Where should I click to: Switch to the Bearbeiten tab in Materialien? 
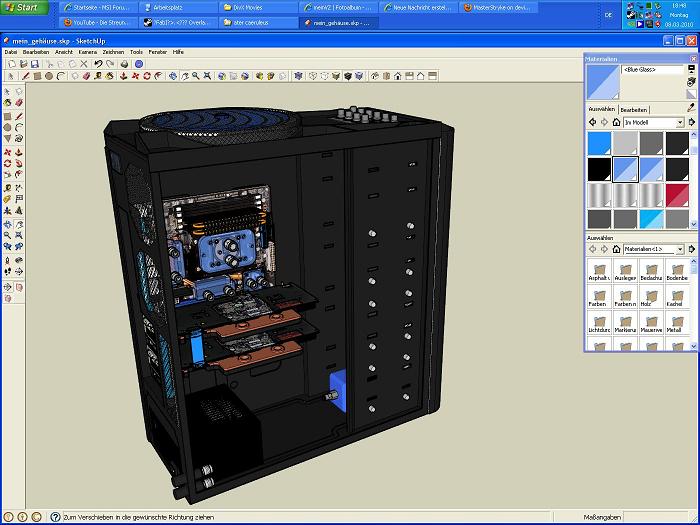634,109
